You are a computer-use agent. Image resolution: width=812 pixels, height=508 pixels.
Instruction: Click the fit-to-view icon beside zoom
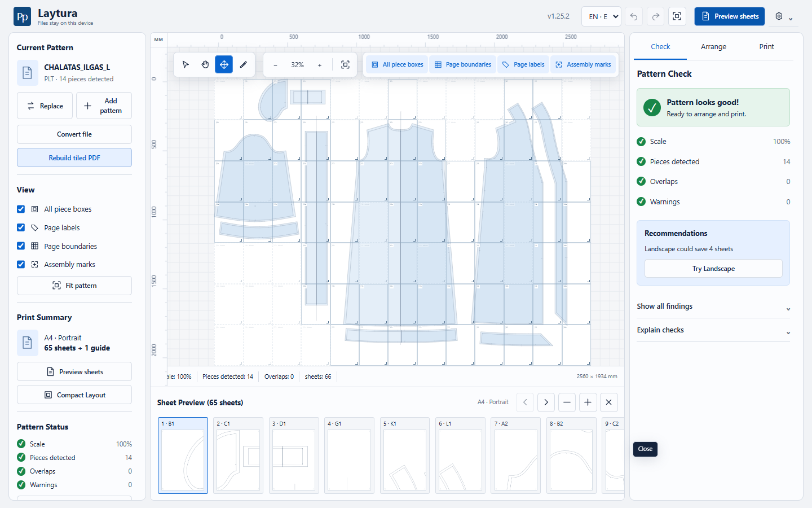[345, 65]
